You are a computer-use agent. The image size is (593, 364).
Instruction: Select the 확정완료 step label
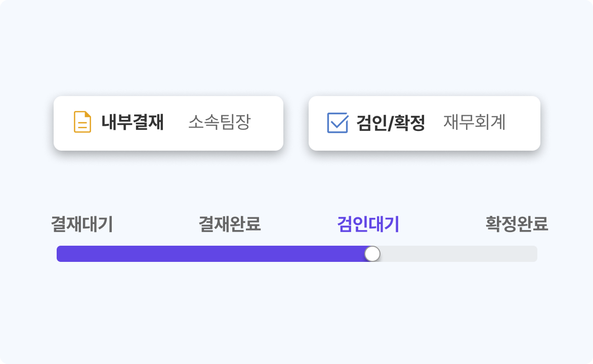coord(517,224)
